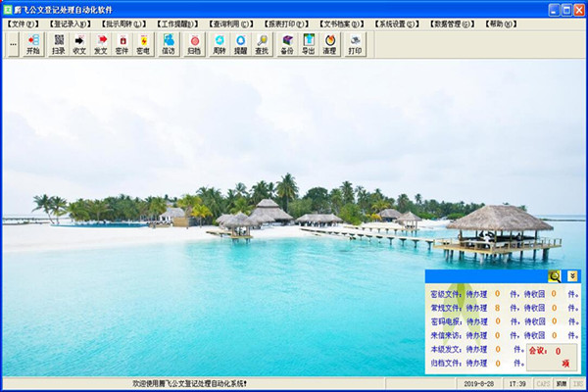The height and width of the screenshot is (392, 588).
Task: Click the 提醒 reminder toolbar icon
Action: point(240,44)
